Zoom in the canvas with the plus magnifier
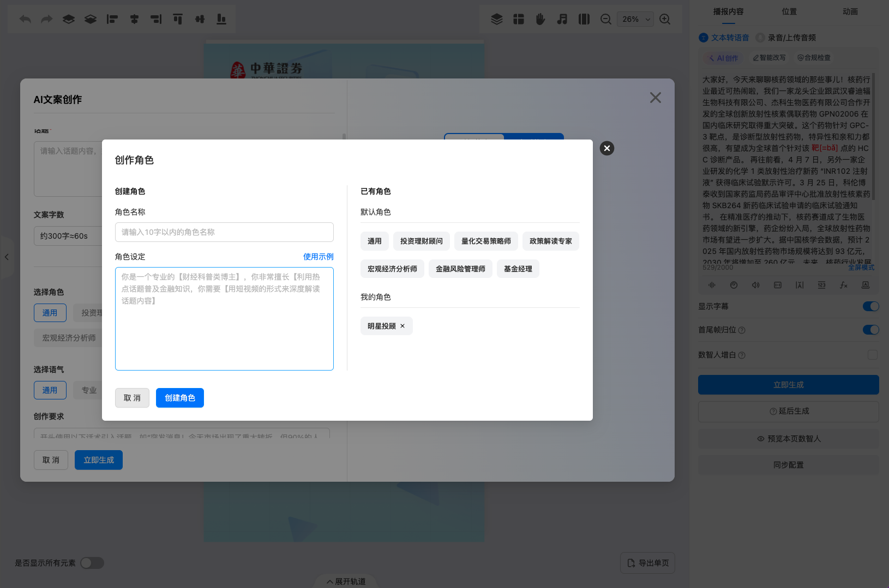 (x=665, y=19)
